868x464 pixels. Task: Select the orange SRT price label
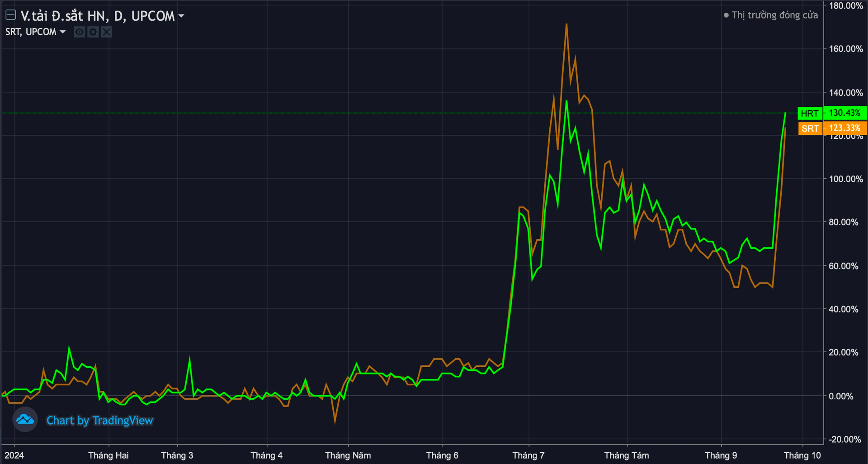coord(810,128)
